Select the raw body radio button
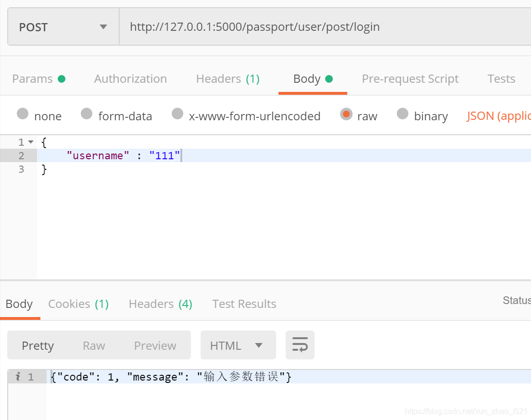This screenshot has width=531, height=420. pos(346,114)
